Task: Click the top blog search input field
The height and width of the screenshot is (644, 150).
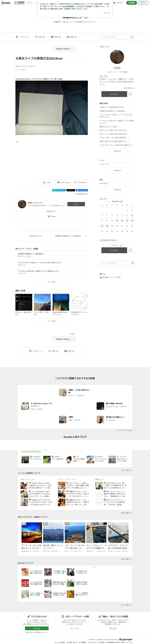Action: tap(114, 37)
